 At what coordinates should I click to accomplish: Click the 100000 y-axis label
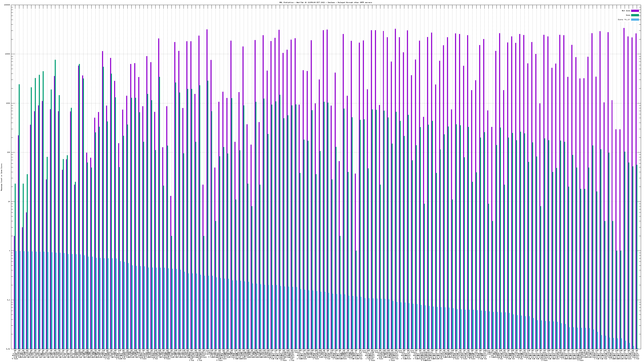(x=7, y=5)
